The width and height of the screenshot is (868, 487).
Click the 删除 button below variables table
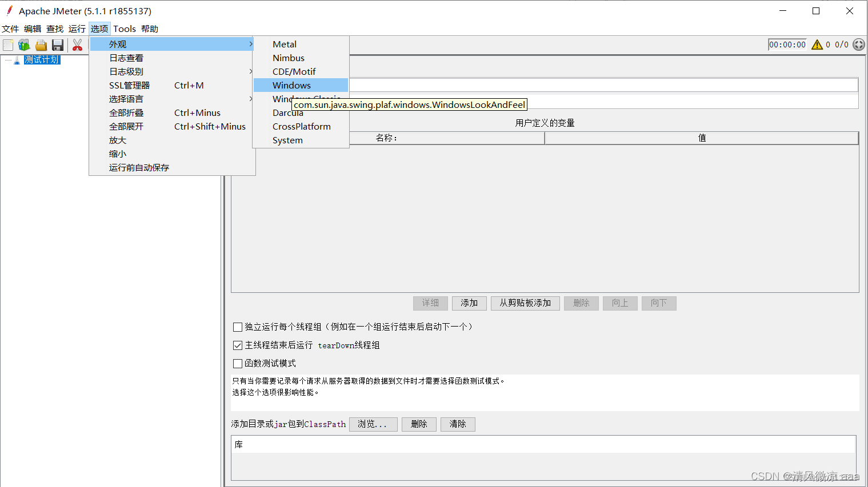coord(581,303)
